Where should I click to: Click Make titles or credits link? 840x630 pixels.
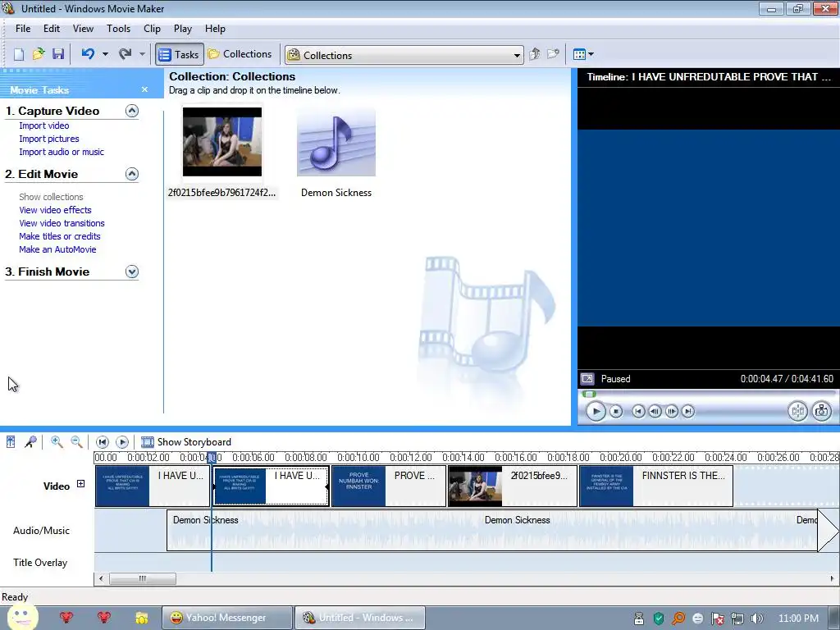click(59, 236)
